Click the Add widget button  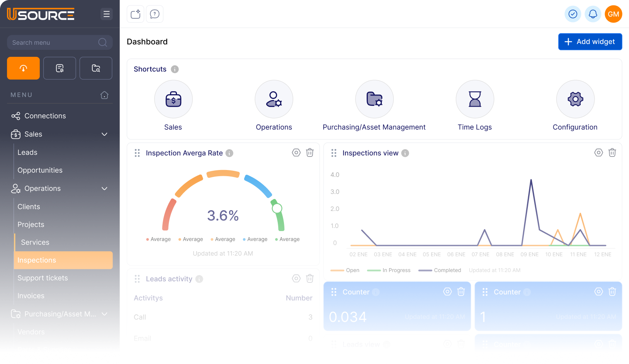590,42
